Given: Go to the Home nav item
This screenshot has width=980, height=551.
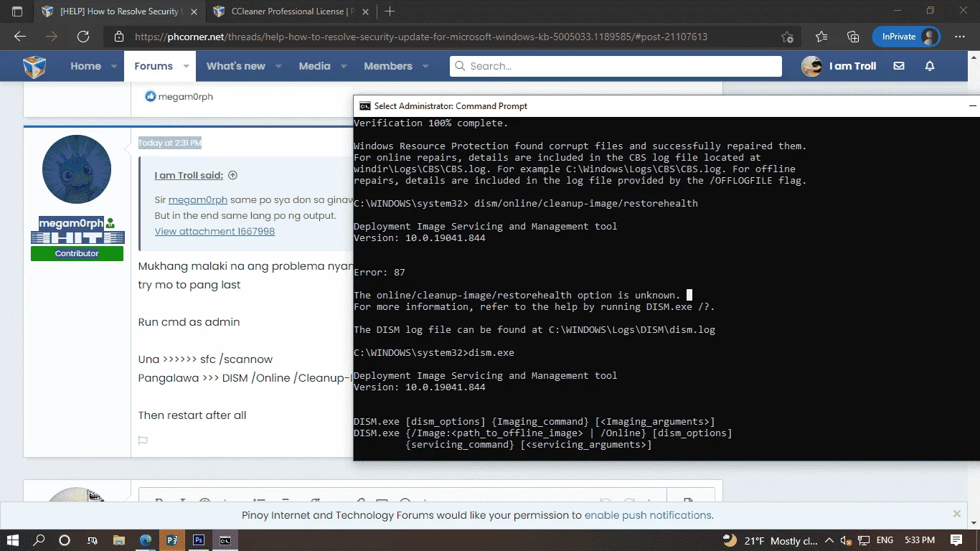Looking at the screenshot, I should pyautogui.click(x=85, y=66).
